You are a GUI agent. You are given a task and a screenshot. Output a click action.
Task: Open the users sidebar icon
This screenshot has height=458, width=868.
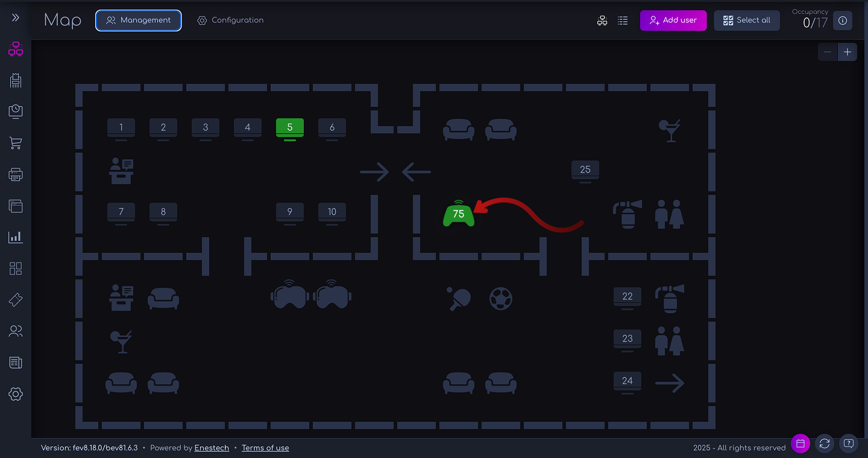click(16, 331)
